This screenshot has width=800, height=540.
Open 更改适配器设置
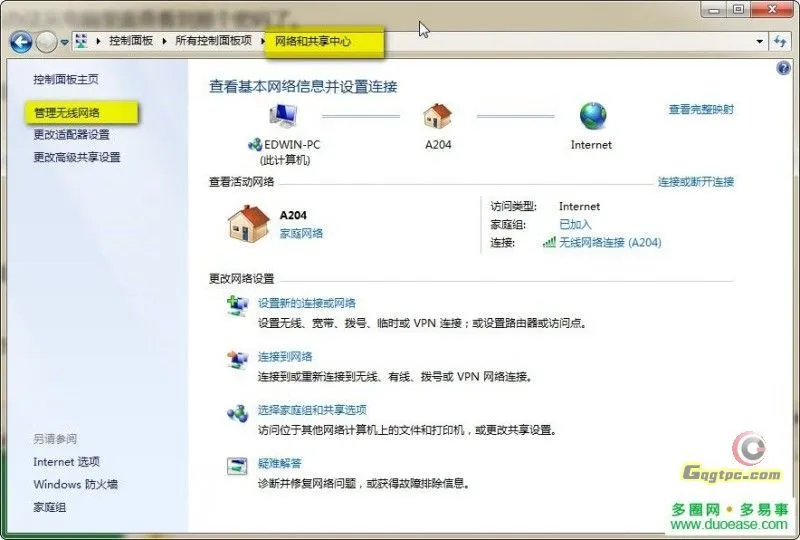click(x=71, y=135)
